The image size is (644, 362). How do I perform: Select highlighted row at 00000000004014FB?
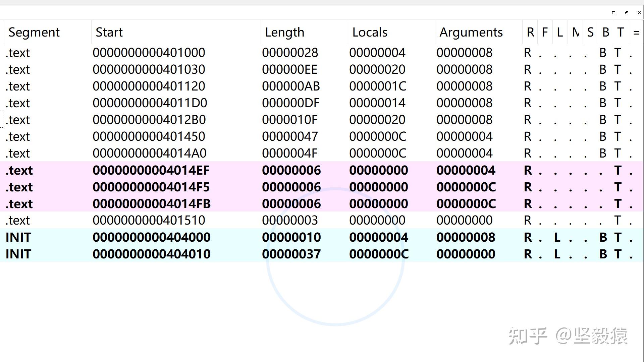152,204
